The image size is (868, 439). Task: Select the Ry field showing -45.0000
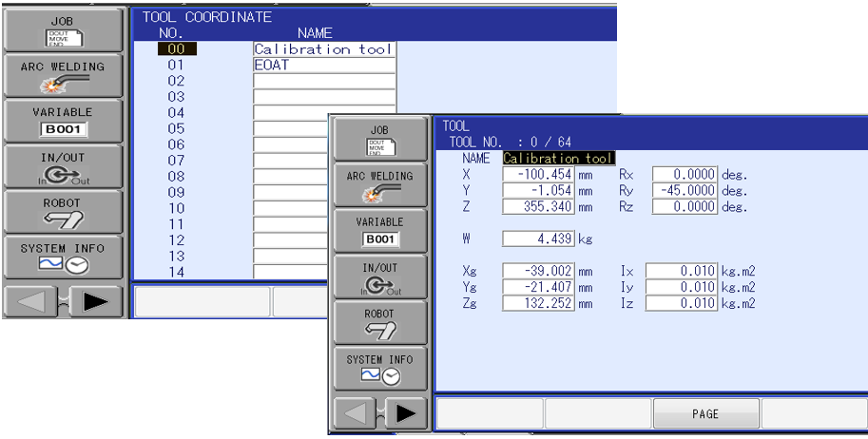coord(685,191)
